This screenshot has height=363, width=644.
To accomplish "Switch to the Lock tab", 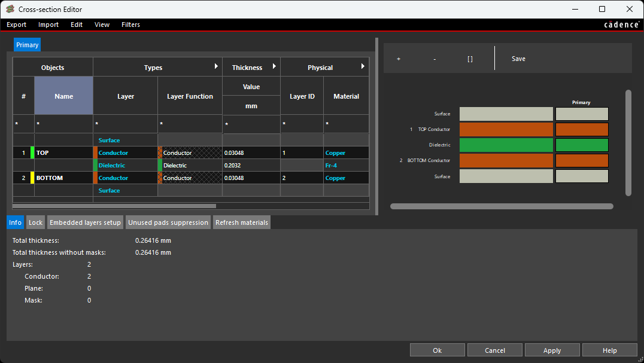I will pos(36,222).
